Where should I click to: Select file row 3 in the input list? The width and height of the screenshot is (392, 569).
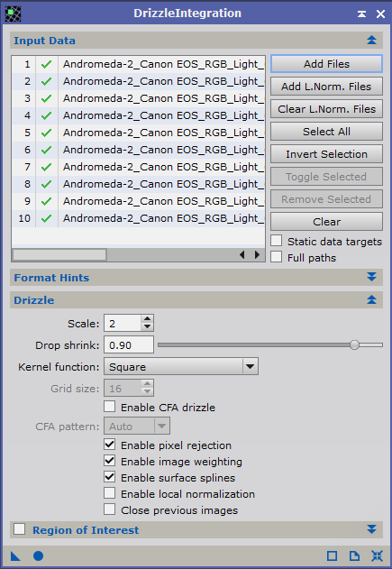click(138, 98)
